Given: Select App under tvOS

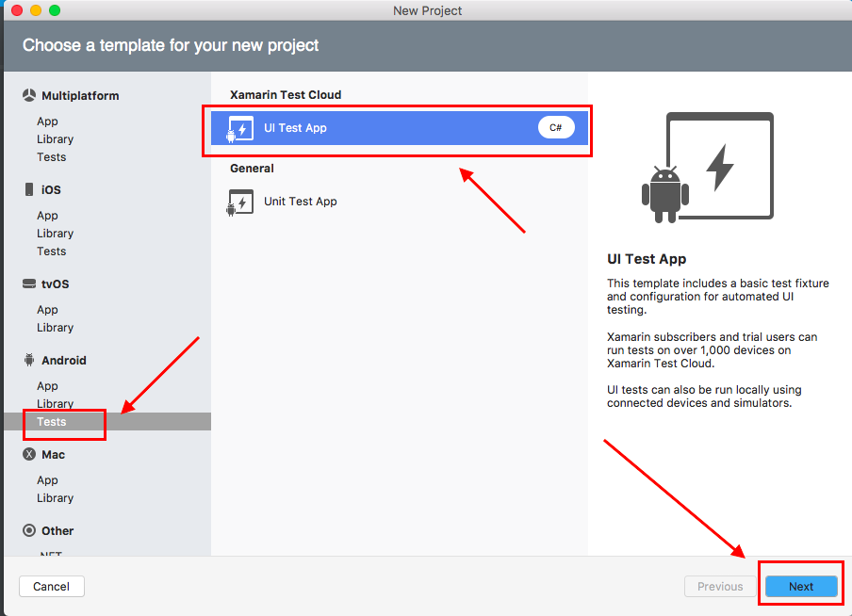Looking at the screenshot, I should click(47, 310).
